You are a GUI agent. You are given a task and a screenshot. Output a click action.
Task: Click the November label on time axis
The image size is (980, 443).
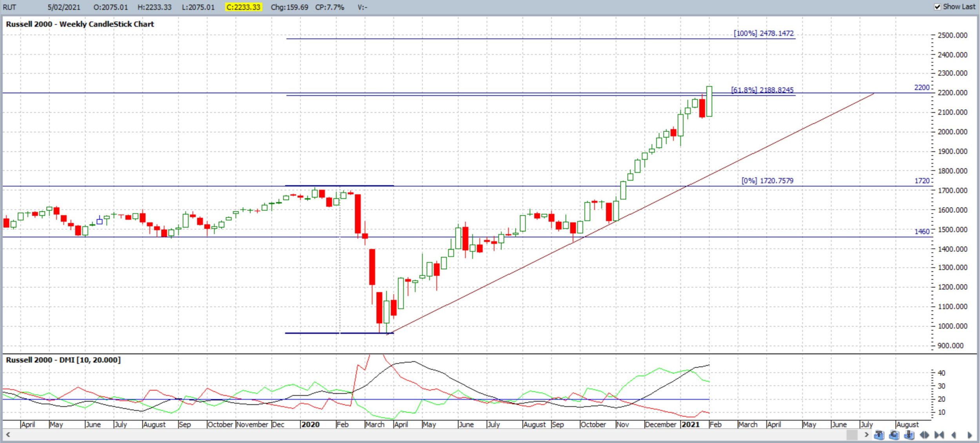pyautogui.click(x=252, y=425)
